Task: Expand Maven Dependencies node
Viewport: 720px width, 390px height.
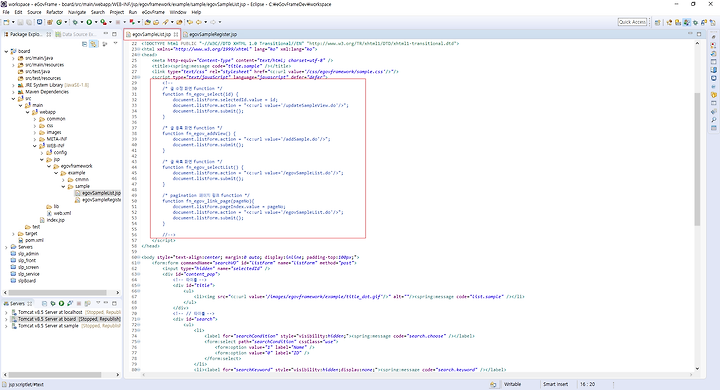Action: [13, 92]
